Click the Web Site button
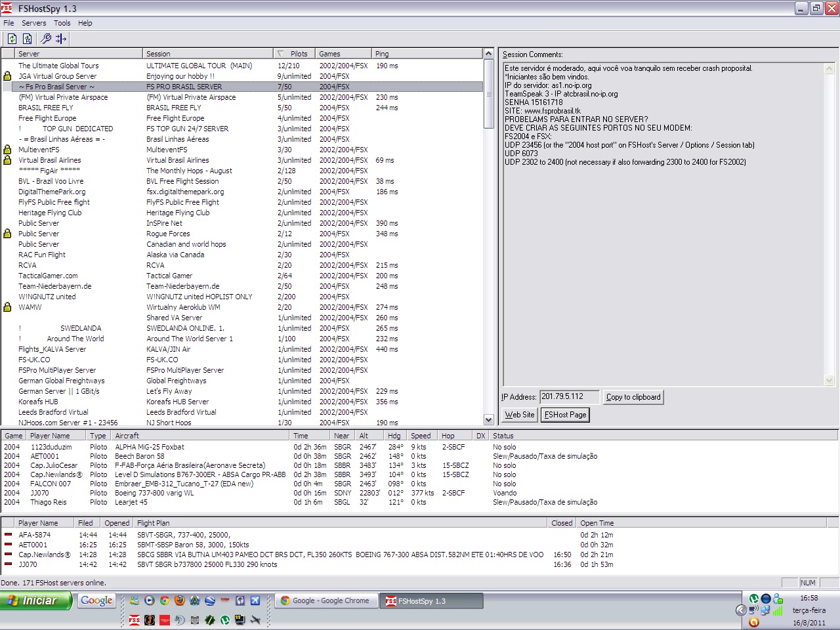The height and width of the screenshot is (630, 840). [x=520, y=415]
